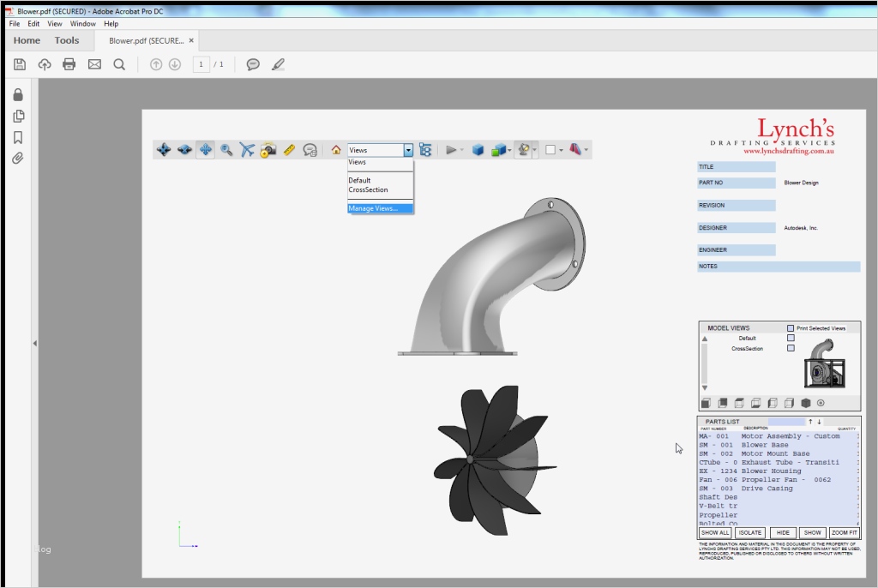Expand the model render mode dropdown
The image size is (878, 588).
pos(509,150)
